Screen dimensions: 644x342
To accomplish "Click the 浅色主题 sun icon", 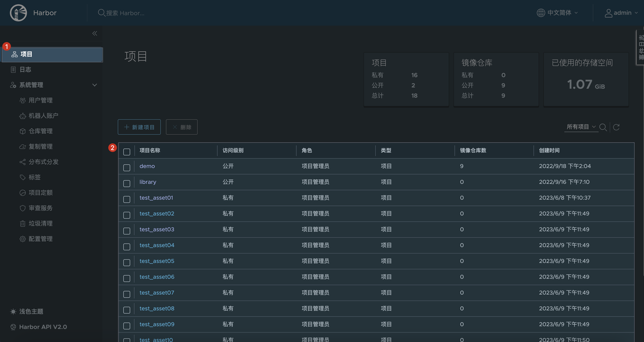I will (x=13, y=312).
